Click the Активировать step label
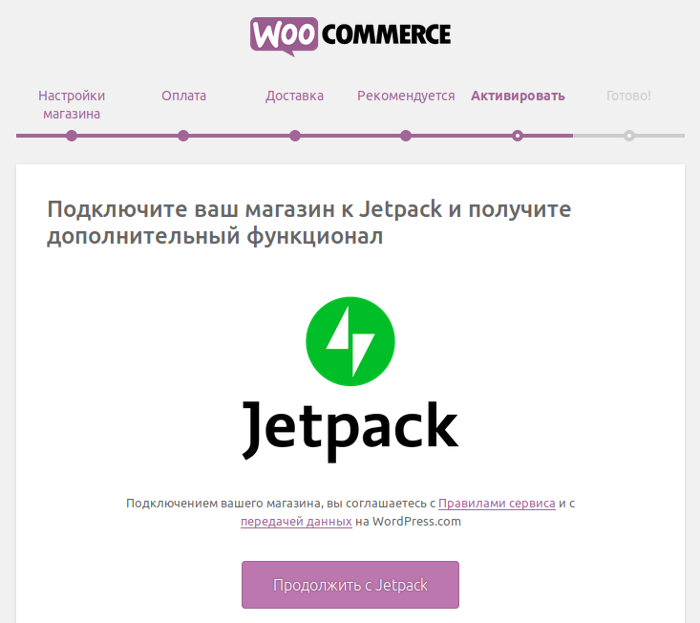700x623 pixels. [x=518, y=96]
